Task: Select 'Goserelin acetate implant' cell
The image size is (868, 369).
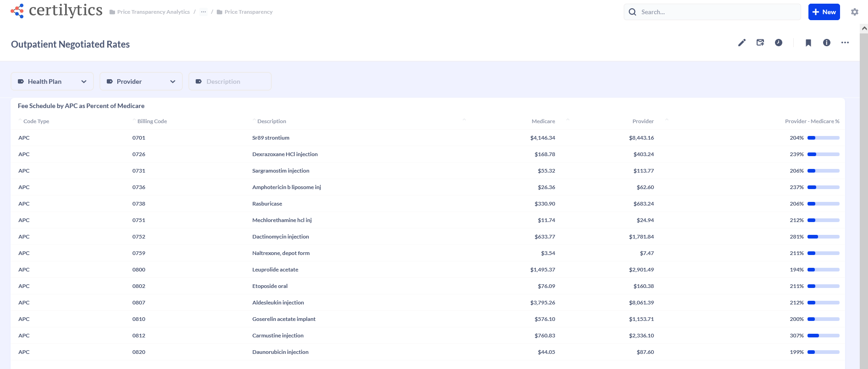Action: (284, 319)
